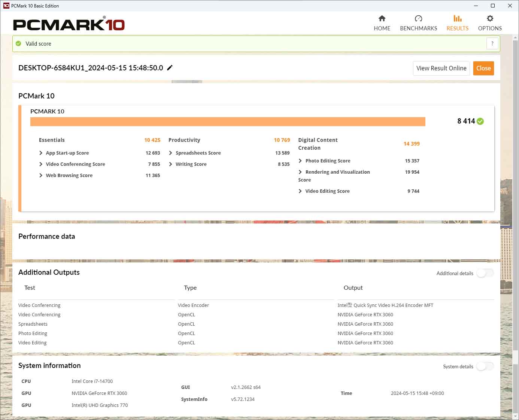This screenshot has height=420, width=519.
Task: Click the Intel Core i7-14700 CPU value
Action: [92, 381]
